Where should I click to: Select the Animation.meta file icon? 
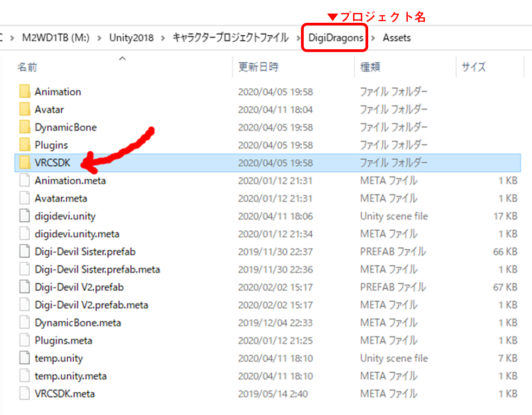[24, 180]
